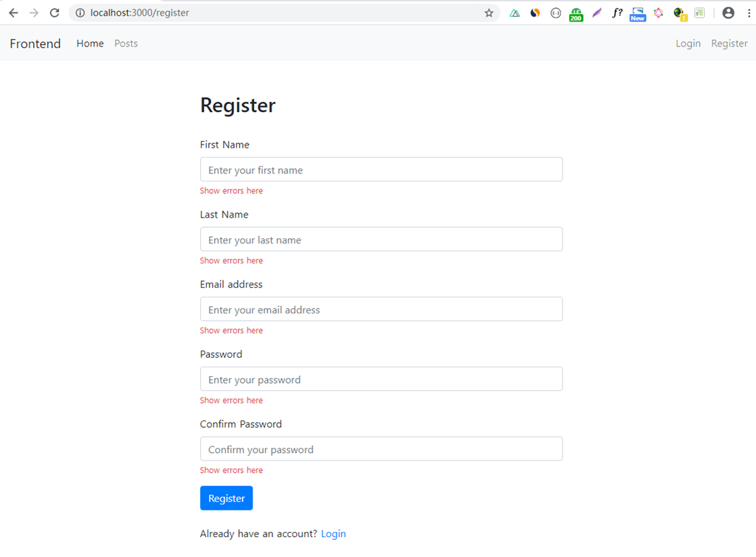
Task: Open the Posts navbar item
Action: coord(126,44)
